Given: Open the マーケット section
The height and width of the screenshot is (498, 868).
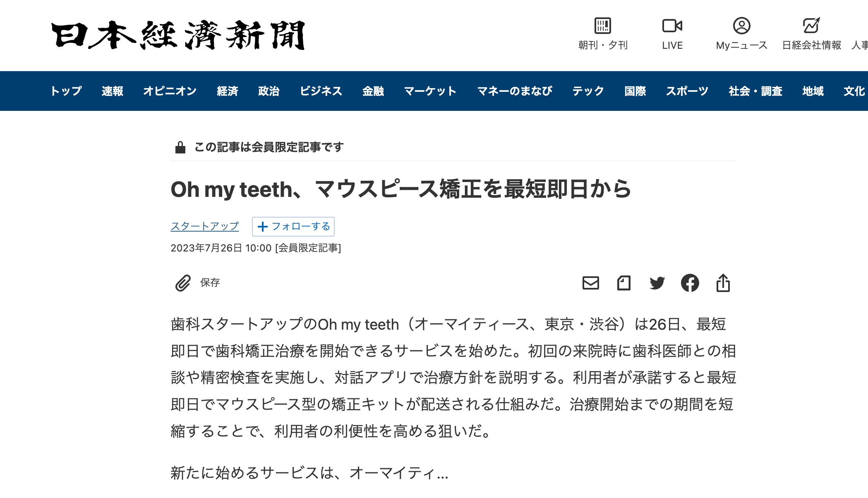Looking at the screenshot, I should pos(431,91).
